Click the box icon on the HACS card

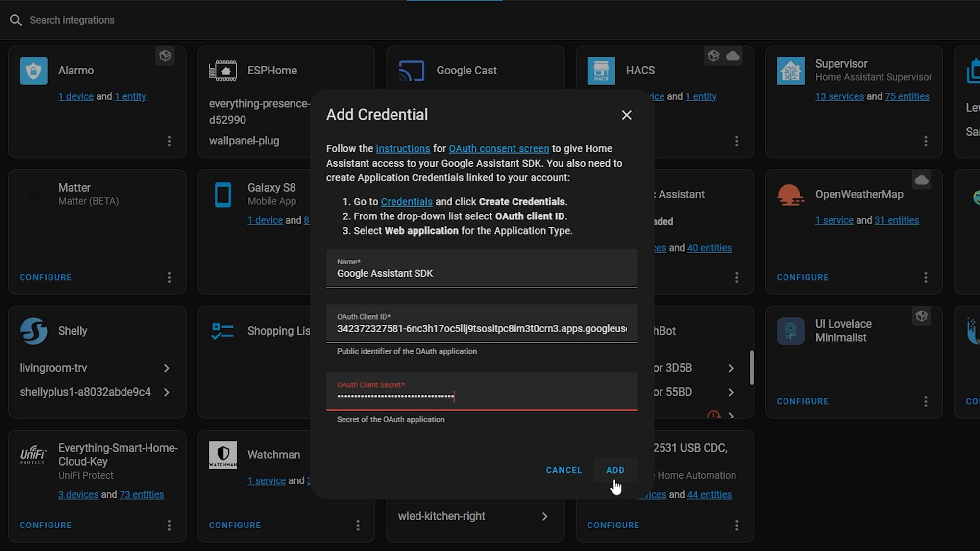(x=713, y=56)
